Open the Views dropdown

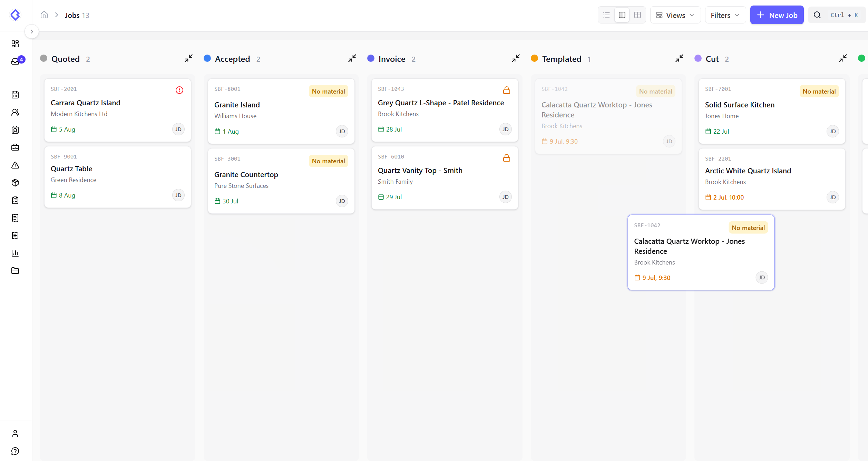675,15
